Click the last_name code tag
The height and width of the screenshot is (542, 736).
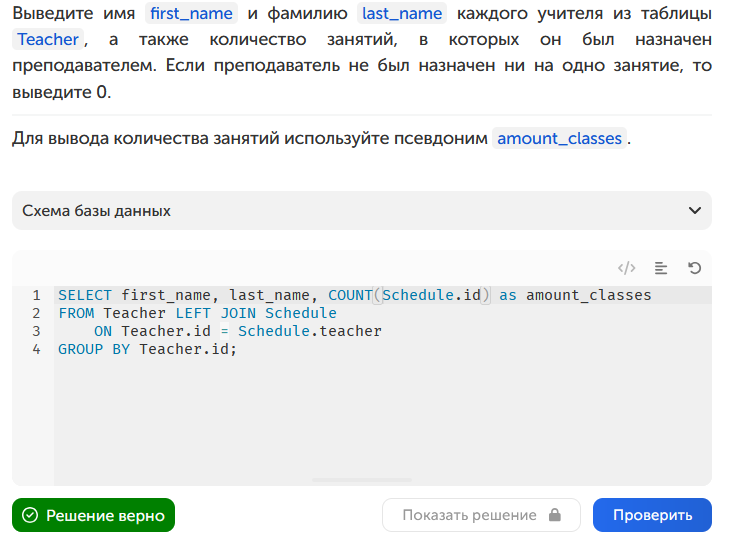pyautogui.click(x=402, y=13)
